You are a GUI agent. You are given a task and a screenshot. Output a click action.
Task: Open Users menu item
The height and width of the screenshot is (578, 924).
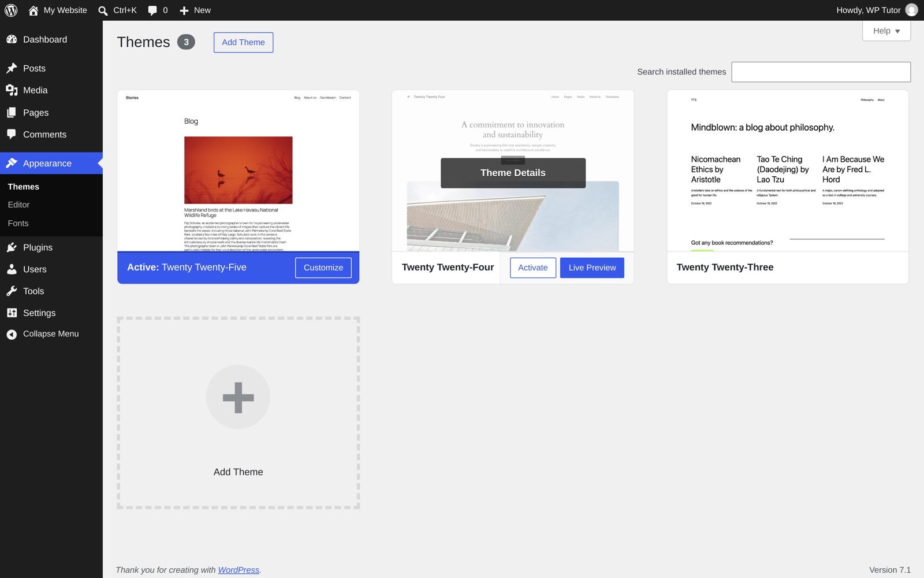click(35, 269)
